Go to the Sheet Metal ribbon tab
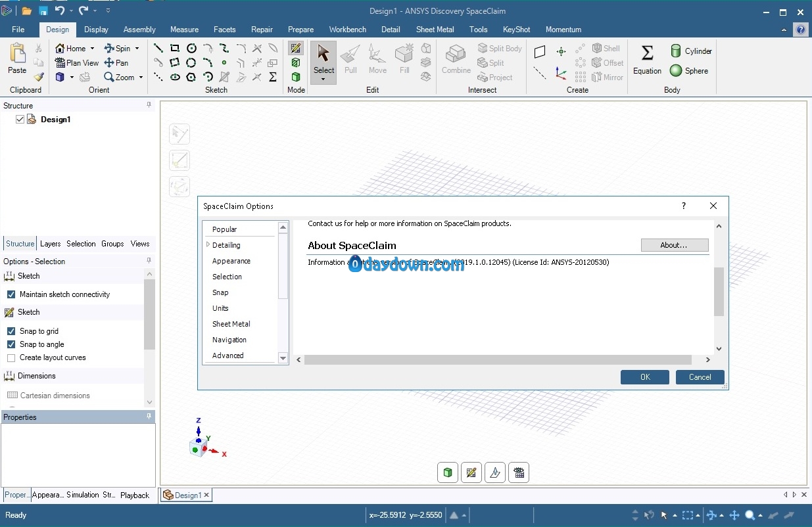The height and width of the screenshot is (527, 812). pos(435,30)
